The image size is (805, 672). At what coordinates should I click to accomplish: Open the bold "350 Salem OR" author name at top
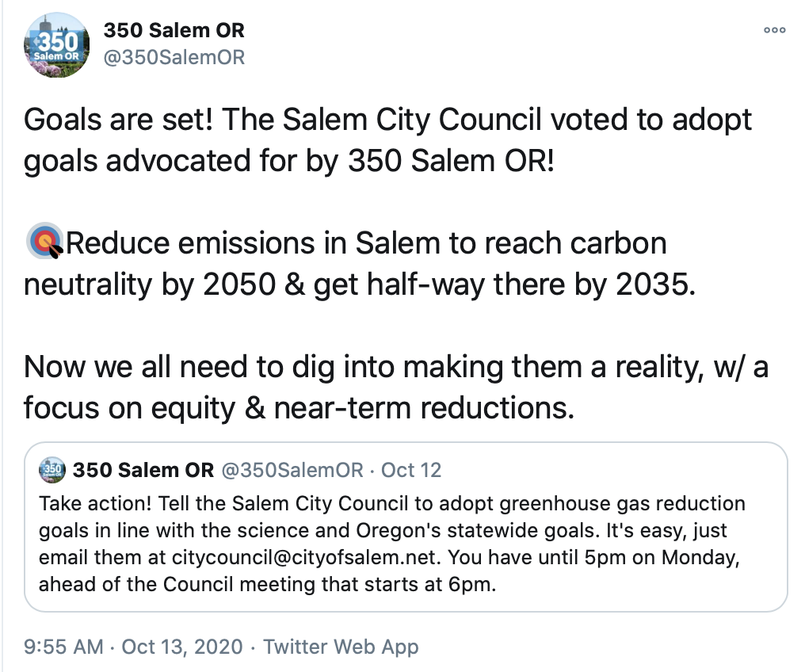point(174,31)
